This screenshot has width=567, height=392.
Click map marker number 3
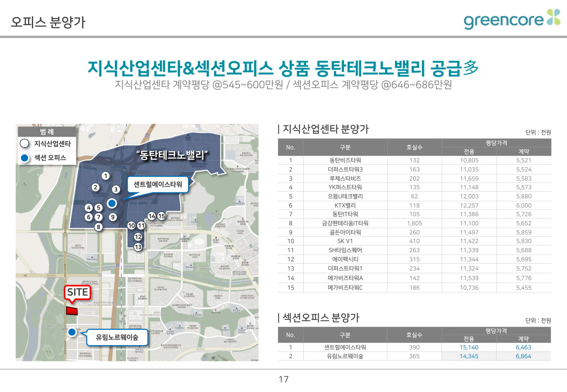click(x=116, y=189)
